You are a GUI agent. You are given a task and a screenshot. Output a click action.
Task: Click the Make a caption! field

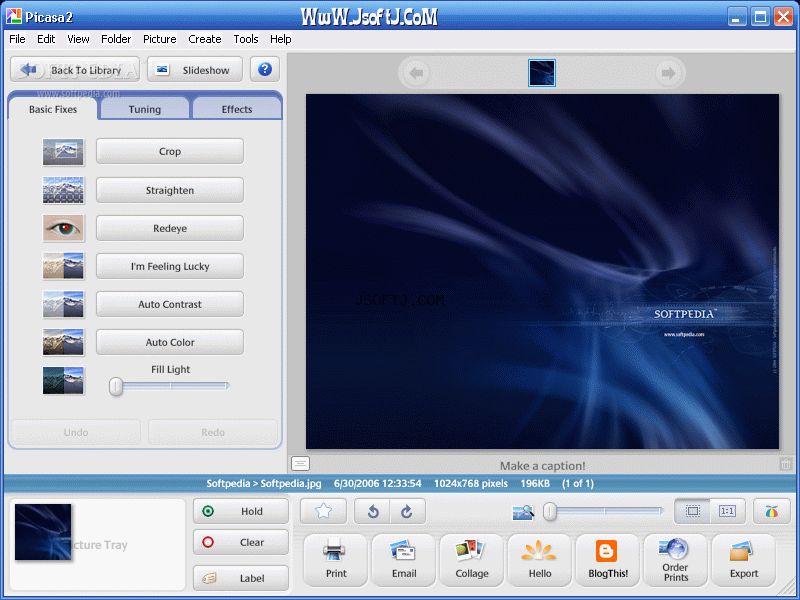coord(542,465)
